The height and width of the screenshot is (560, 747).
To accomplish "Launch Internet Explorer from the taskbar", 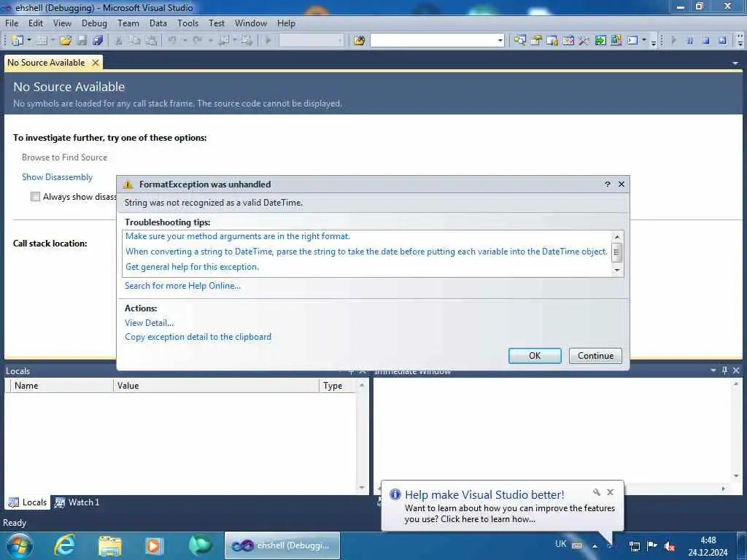I will coord(65,545).
